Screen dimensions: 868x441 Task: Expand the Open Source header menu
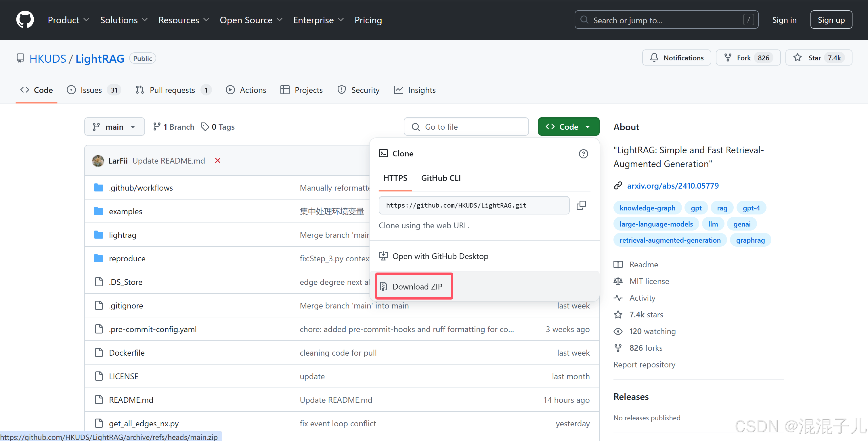pyautogui.click(x=251, y=20)
